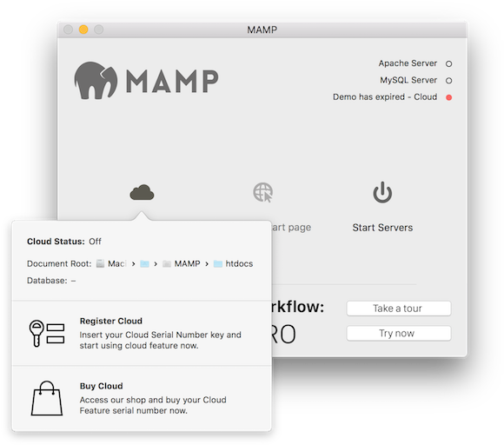Click the Apache Server status indicator
Viewport: 504px width, 445px height.
(x=448, y=63)
